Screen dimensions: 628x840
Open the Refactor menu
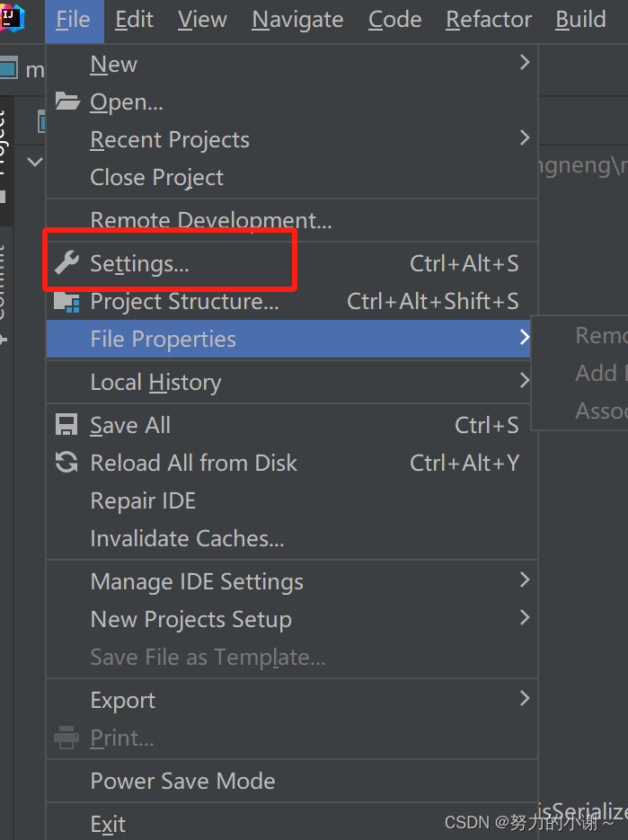[x=489, y=20]
